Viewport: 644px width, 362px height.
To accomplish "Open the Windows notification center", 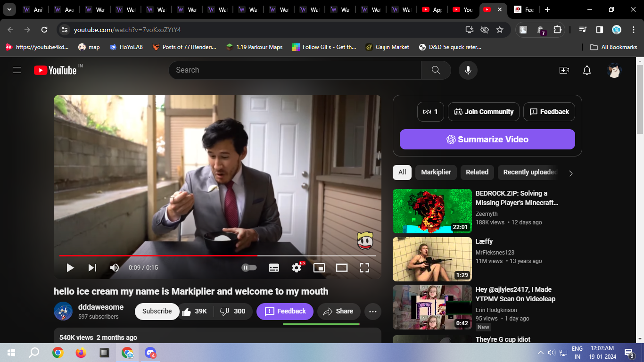I will (x=629, y=353).
